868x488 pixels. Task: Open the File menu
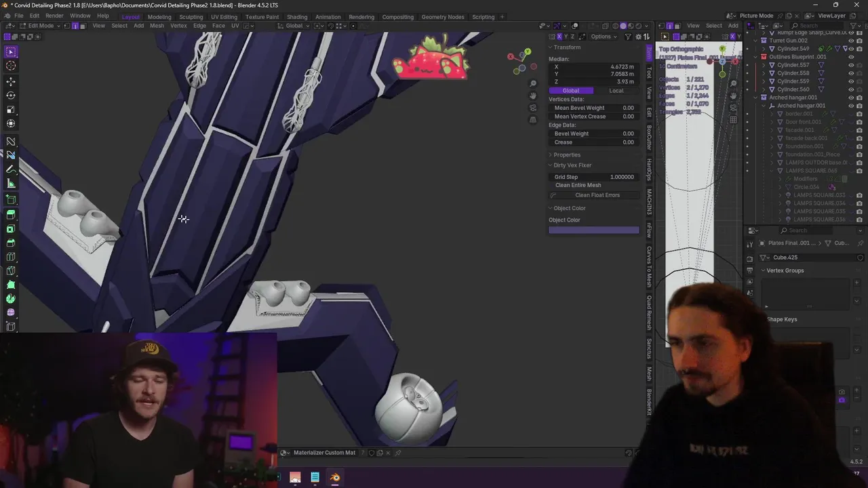(x=19, y=16)
